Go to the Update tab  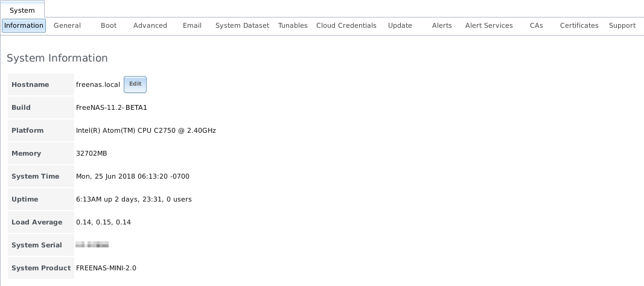(400, 25)
